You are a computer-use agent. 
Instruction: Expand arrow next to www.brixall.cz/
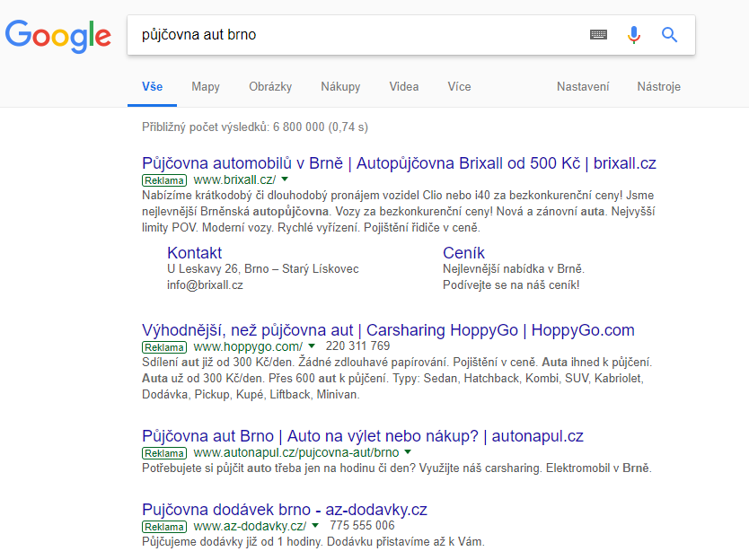coord(286,179)
